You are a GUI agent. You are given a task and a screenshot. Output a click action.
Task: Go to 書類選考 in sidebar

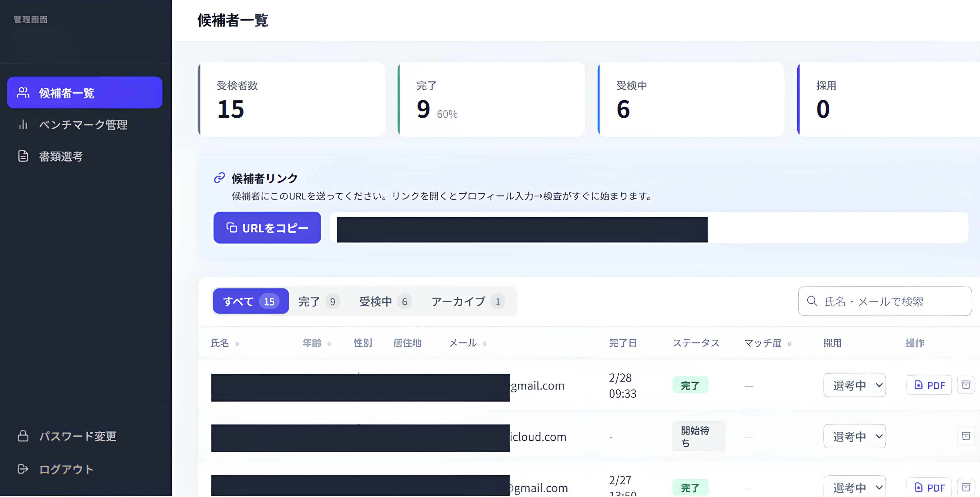click(61, 156)
